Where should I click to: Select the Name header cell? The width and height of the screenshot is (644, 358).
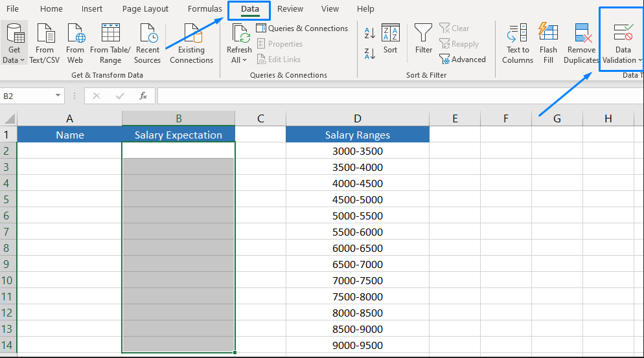point(69,135)
